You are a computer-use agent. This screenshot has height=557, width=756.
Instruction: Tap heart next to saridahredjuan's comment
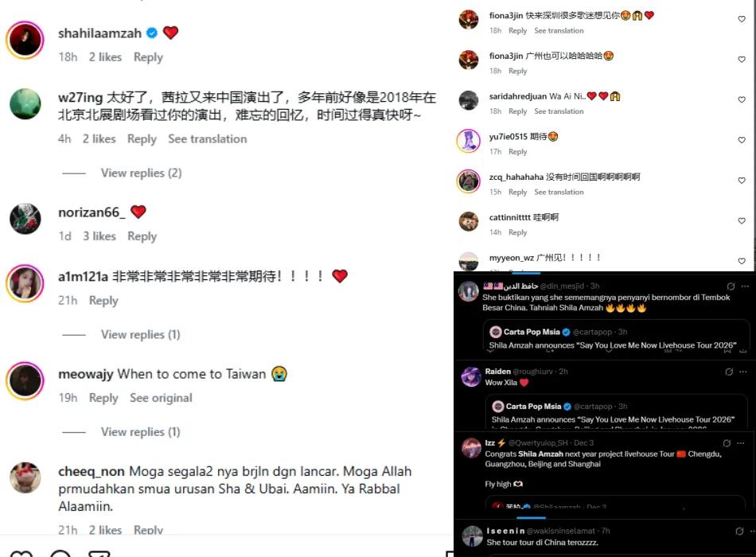[x=742, y=99]
